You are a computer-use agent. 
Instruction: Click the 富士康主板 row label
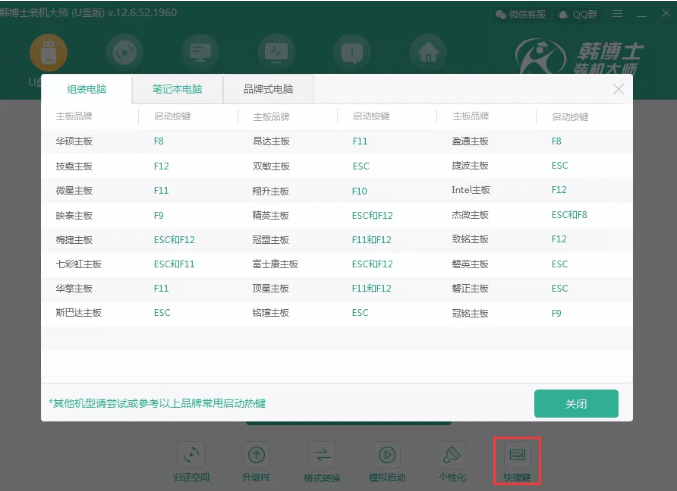pos(275,264)
